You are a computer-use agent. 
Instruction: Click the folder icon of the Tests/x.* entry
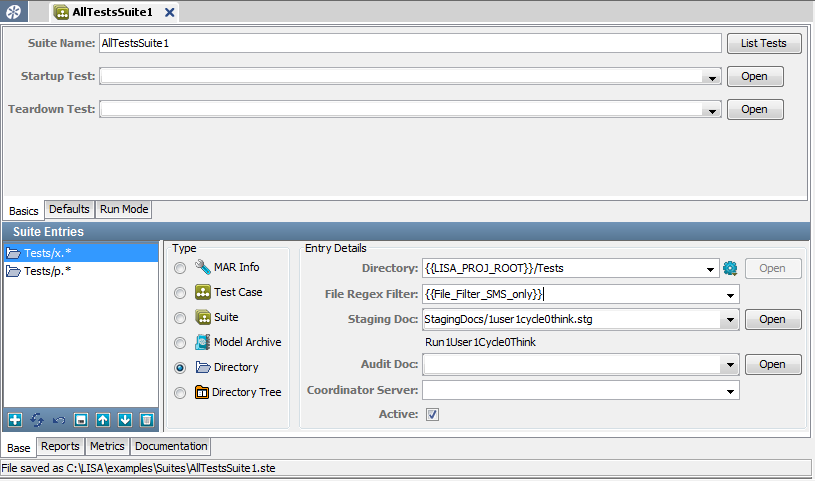(14, 253)
